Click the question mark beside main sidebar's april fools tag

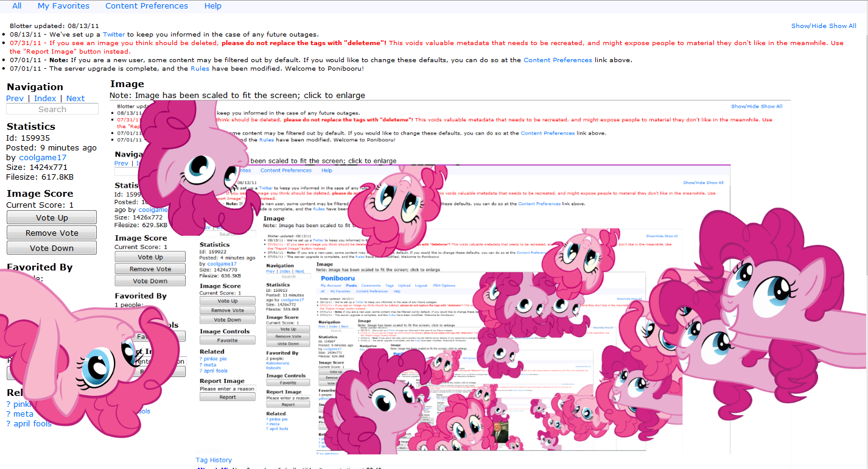(x=9, y=424)
